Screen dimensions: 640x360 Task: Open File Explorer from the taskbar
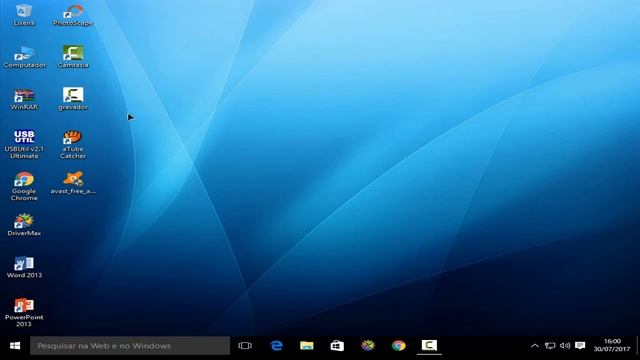[x=307, y=346]
